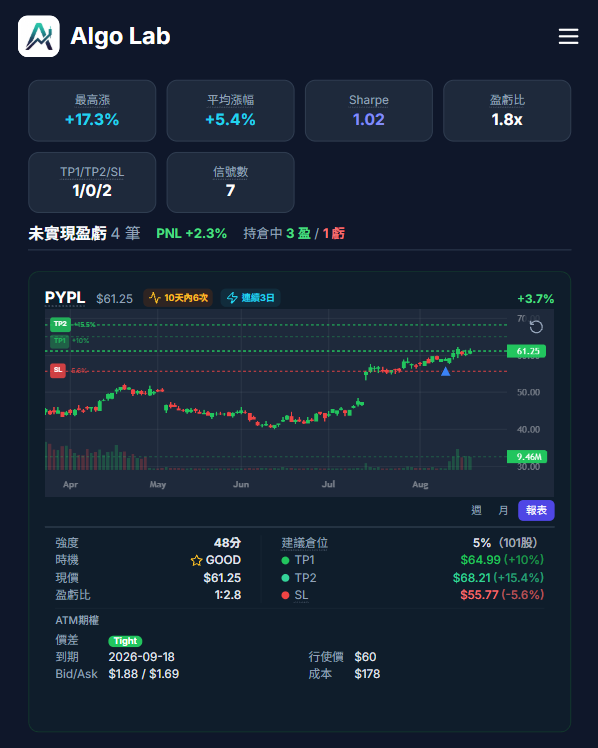Viewport: 598px width, 748px height.
Task: Click the Sharpe 1.02 stat card
Action: coord(369,111)
